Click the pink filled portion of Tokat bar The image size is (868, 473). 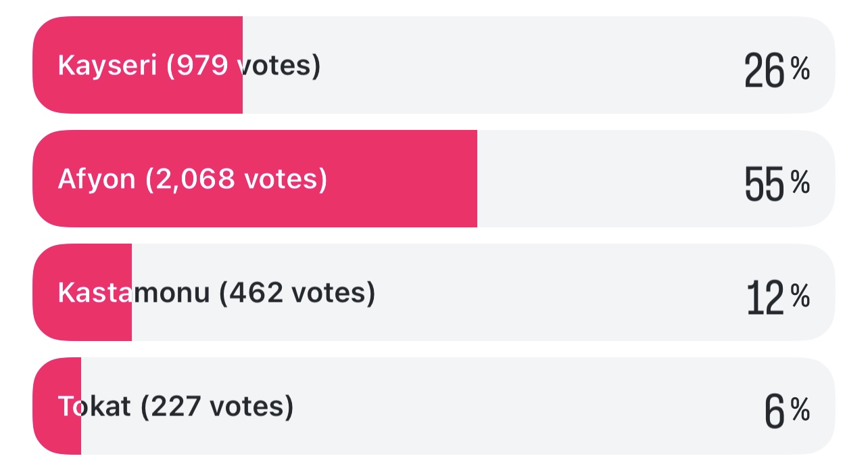coord(57,406)
